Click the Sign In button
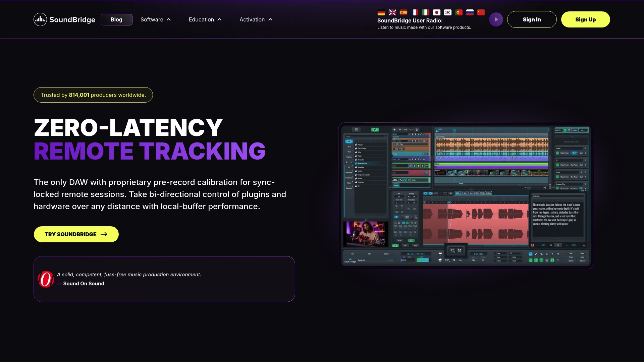 [532, 19]
